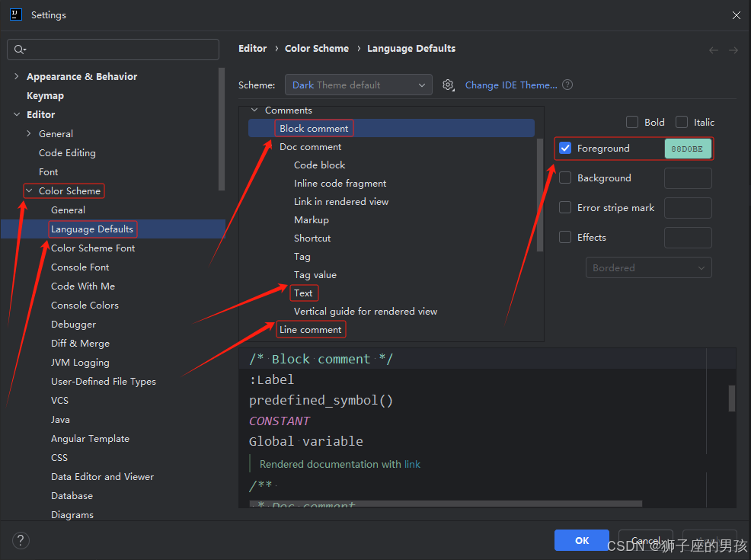Click CONSTANT in the preview code

tap(280, 421)
